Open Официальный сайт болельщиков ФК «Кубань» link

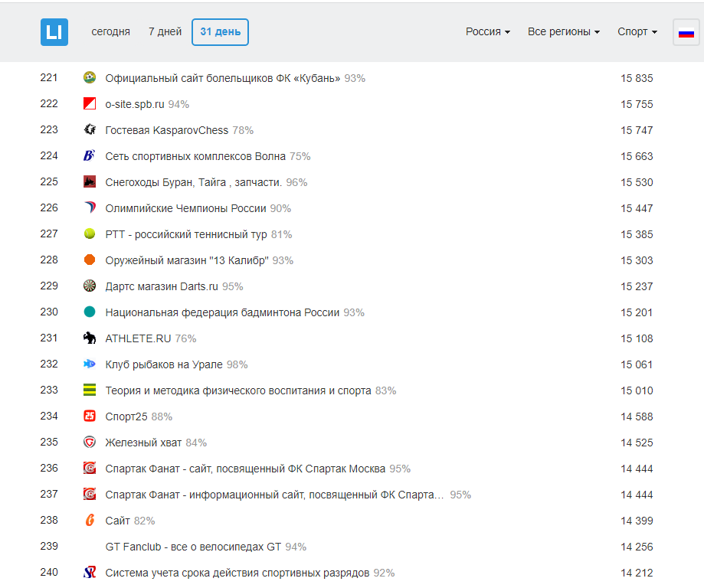coord(223,78)
